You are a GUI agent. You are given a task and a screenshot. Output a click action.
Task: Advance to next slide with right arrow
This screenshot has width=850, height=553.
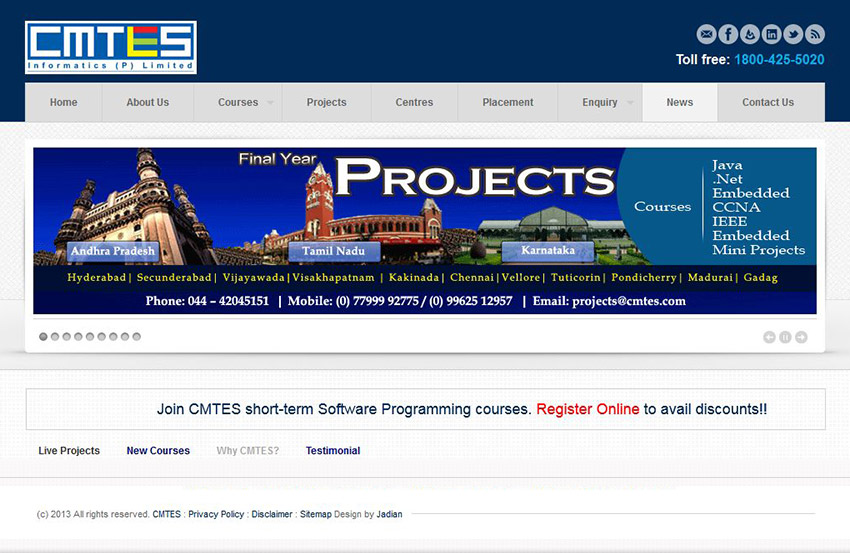[801, 337]
